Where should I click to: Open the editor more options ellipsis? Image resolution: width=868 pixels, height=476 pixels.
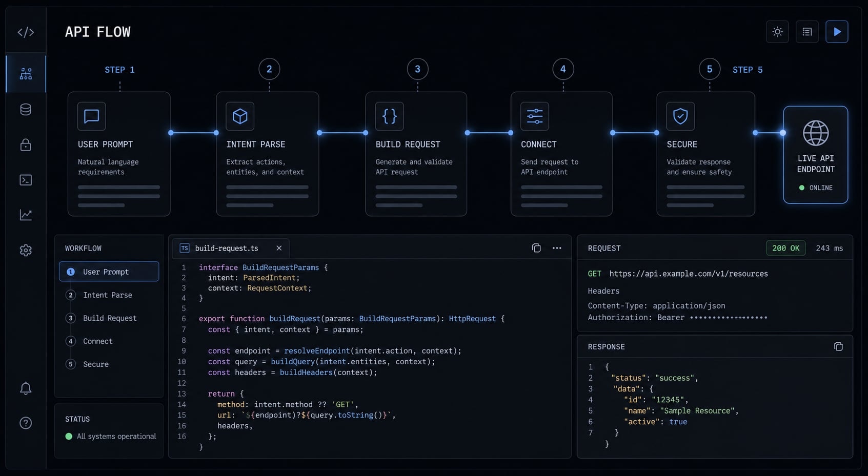pyautogui.click(x=557, y=248)
